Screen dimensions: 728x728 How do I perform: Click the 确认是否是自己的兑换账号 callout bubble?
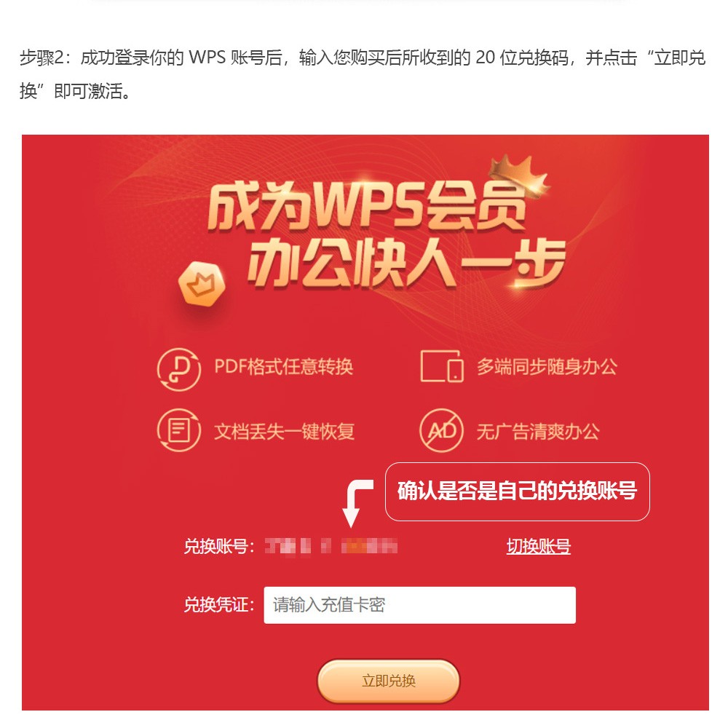(x=517, y=491)
